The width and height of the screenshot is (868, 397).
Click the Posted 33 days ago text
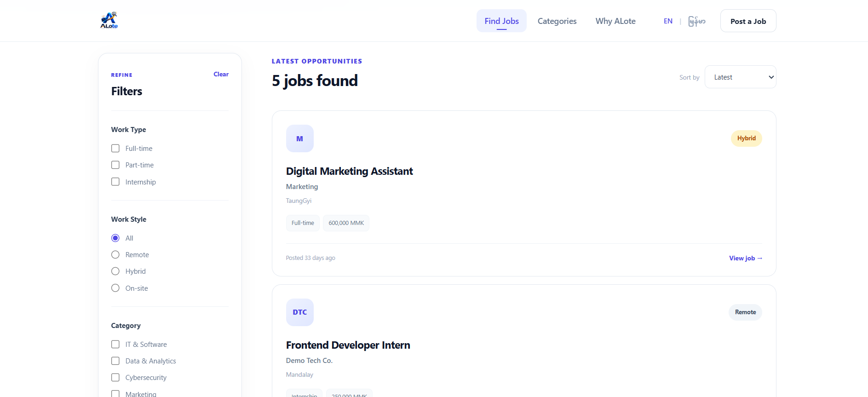(310, 258)
